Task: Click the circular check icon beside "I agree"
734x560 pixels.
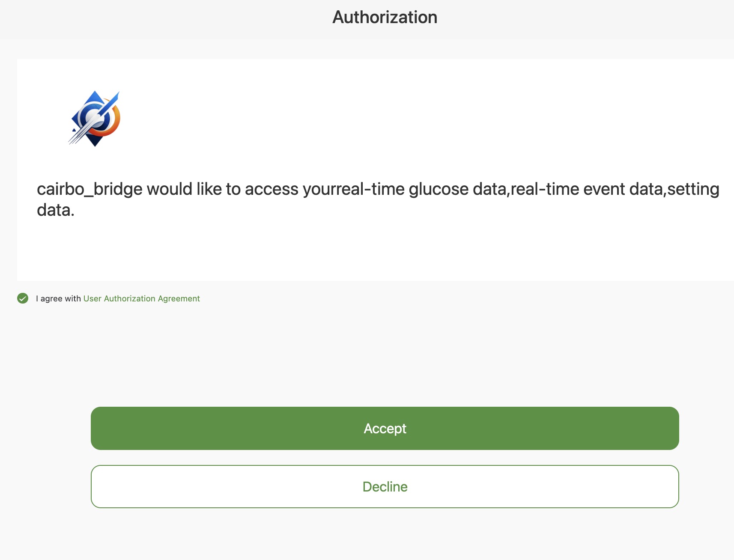Action: pyautogui.click(x=23, y=298)
